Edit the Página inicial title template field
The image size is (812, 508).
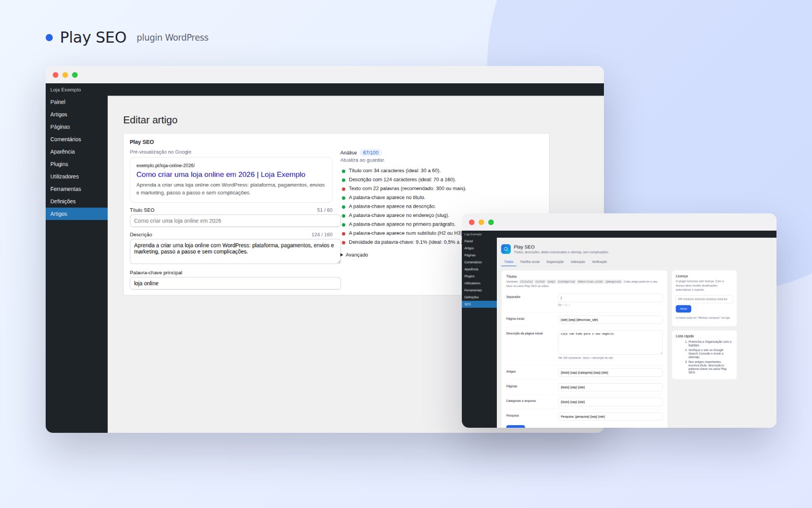point(610,320)
